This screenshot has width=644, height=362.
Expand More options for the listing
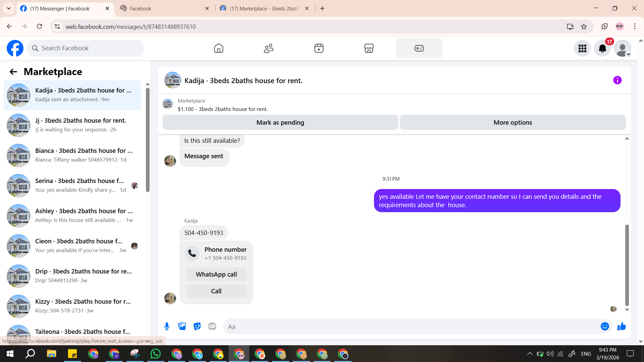pos(513,123)
